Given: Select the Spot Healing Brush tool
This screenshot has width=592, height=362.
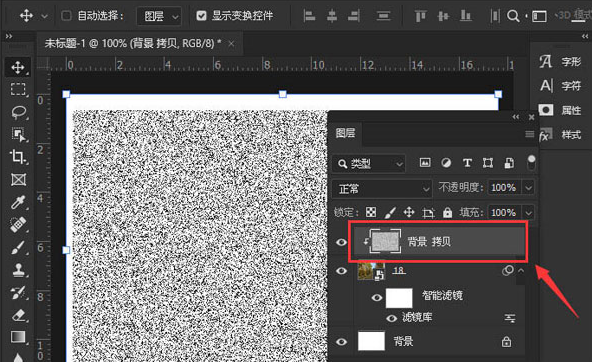Looking at the screenshot, I should point(18,225).
